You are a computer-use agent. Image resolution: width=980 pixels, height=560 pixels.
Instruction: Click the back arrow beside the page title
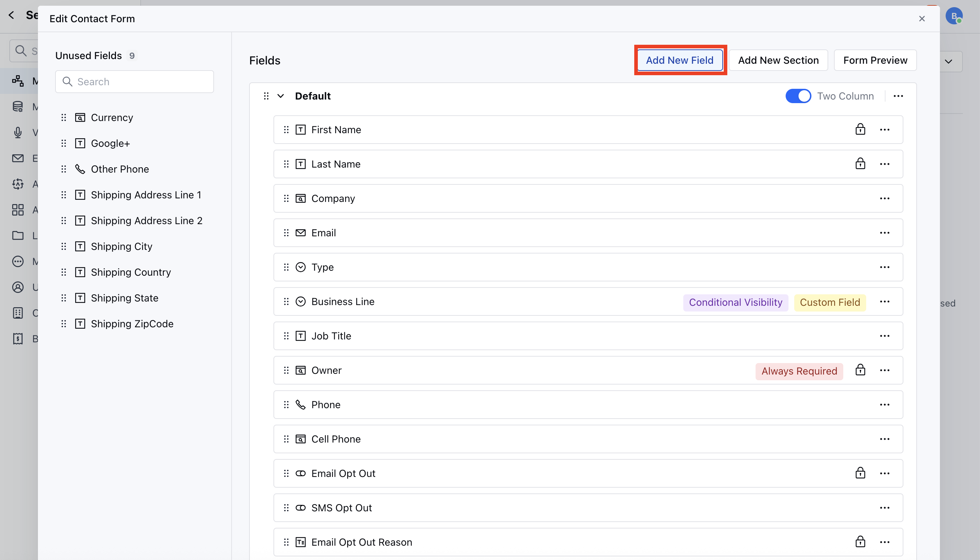click(x=11, y=15)
